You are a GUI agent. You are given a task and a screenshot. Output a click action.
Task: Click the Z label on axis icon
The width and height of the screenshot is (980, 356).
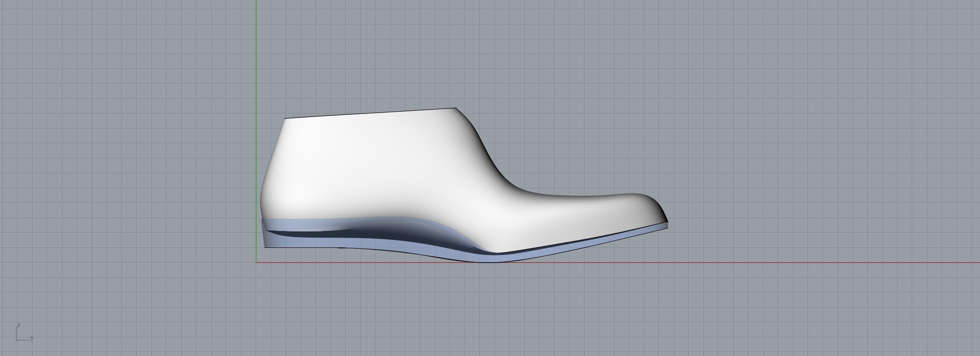coord(18,325)
